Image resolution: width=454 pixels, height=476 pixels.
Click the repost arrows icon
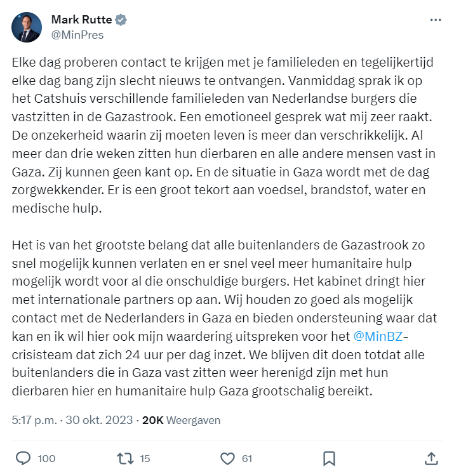click(125, 458)
